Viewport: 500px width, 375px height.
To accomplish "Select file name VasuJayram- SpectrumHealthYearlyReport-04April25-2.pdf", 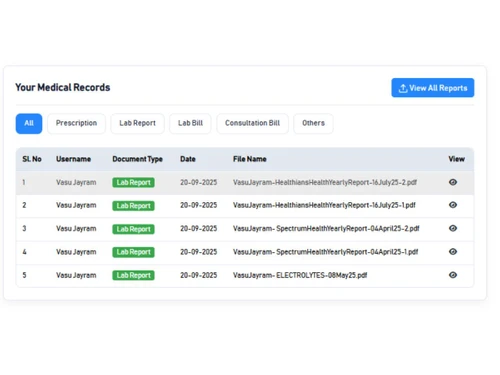I will pos(326,229).
